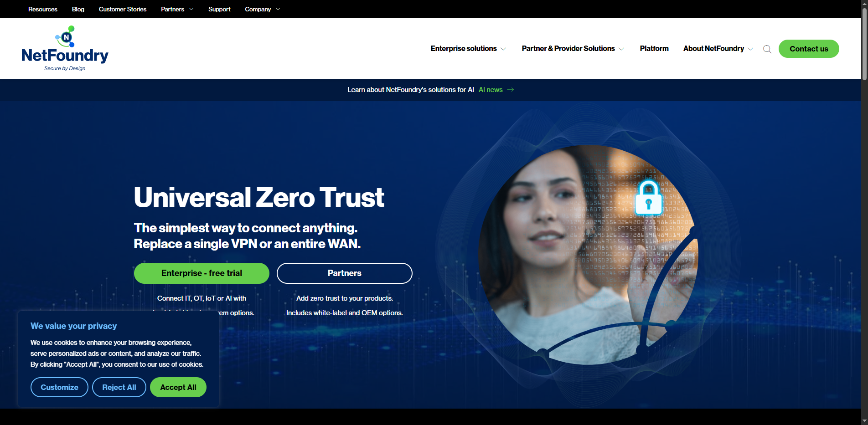This screenshot has width=868, height=425.
Task: Click 'Includes white-label and OEM options.' text
Action: (x=345, y=313)
